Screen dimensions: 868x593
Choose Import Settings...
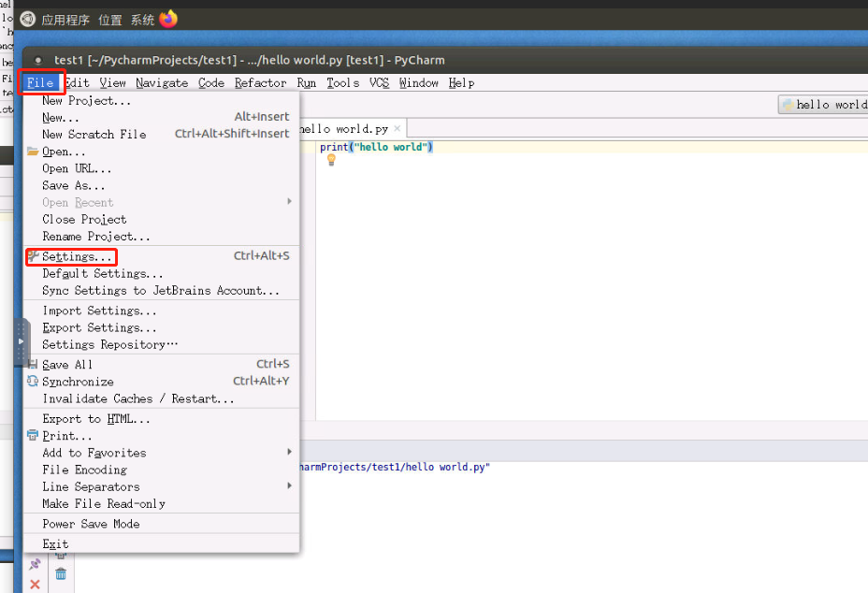(x=162, y=311)
